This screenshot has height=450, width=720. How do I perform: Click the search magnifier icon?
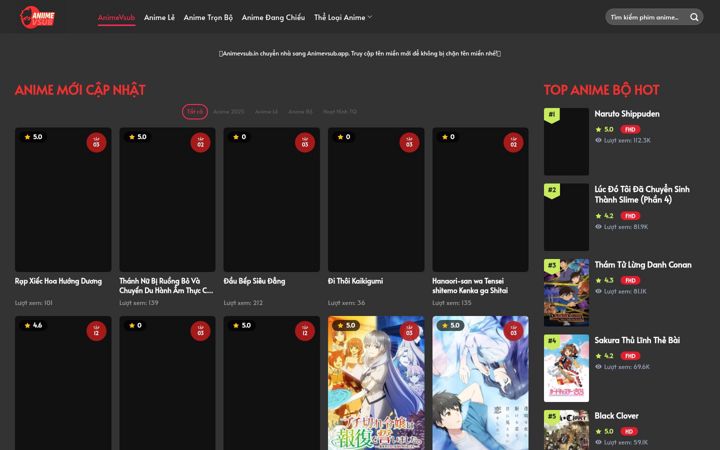coord(694,17)
